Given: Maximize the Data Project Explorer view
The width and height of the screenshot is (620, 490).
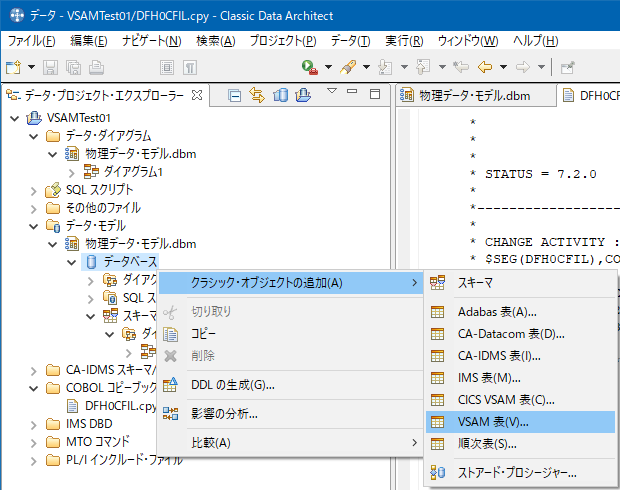Looking at the screenshot, I should point(375,94).
